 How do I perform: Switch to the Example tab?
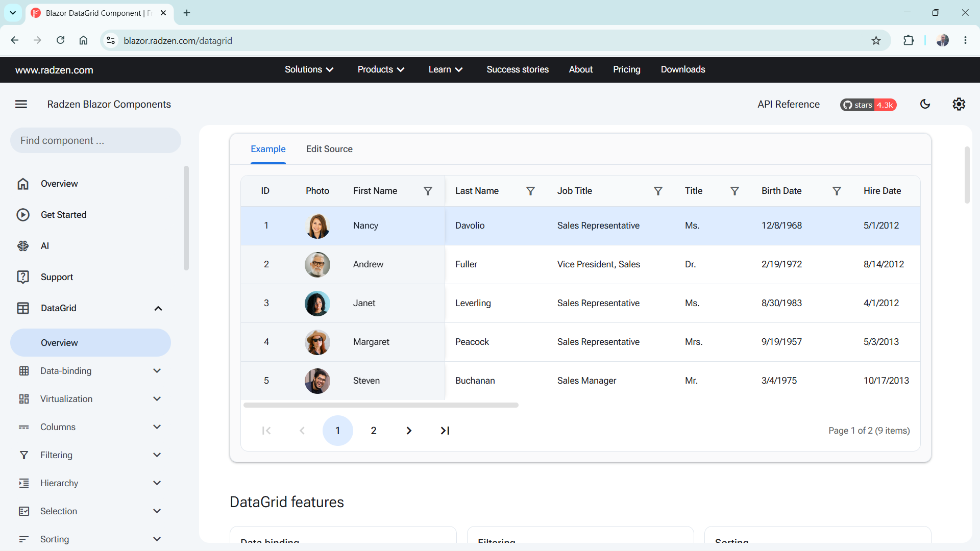[268, 149]
